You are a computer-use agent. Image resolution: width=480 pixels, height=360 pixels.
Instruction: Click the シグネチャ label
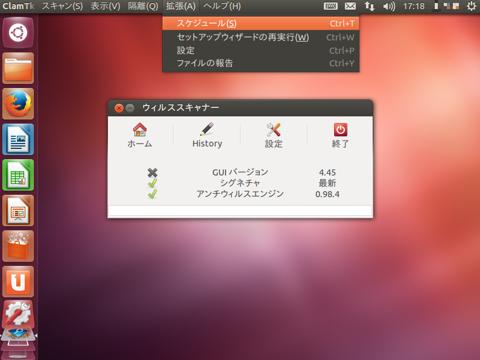(x=240, y=183)
